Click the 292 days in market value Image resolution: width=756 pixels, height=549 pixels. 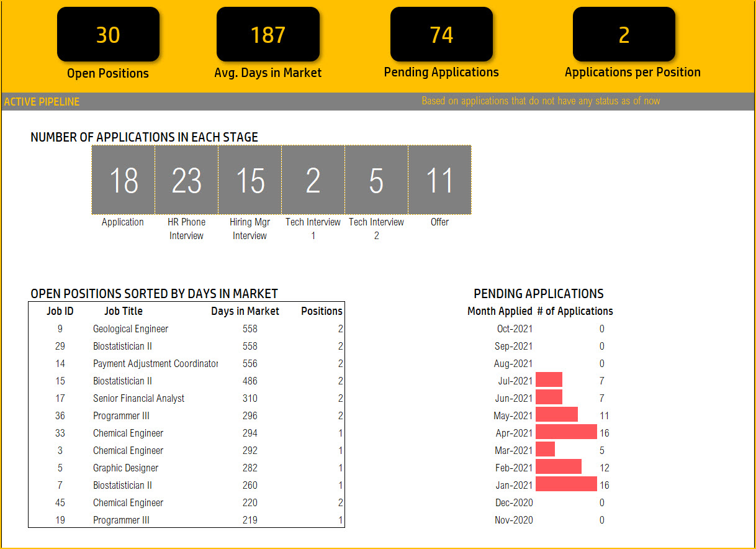(x=250, y=450)
